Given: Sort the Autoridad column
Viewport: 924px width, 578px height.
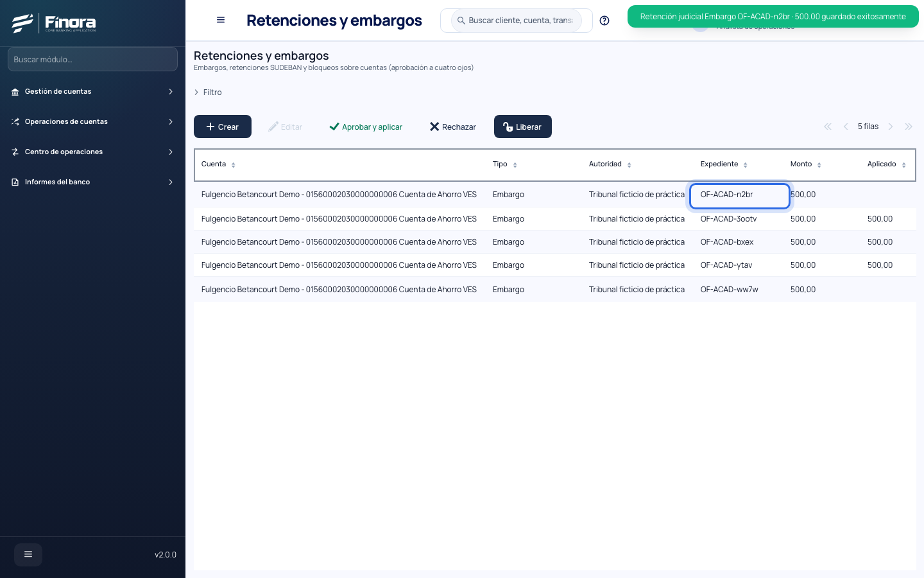Looking at the screenshot, I should click(x=629, y=165).
